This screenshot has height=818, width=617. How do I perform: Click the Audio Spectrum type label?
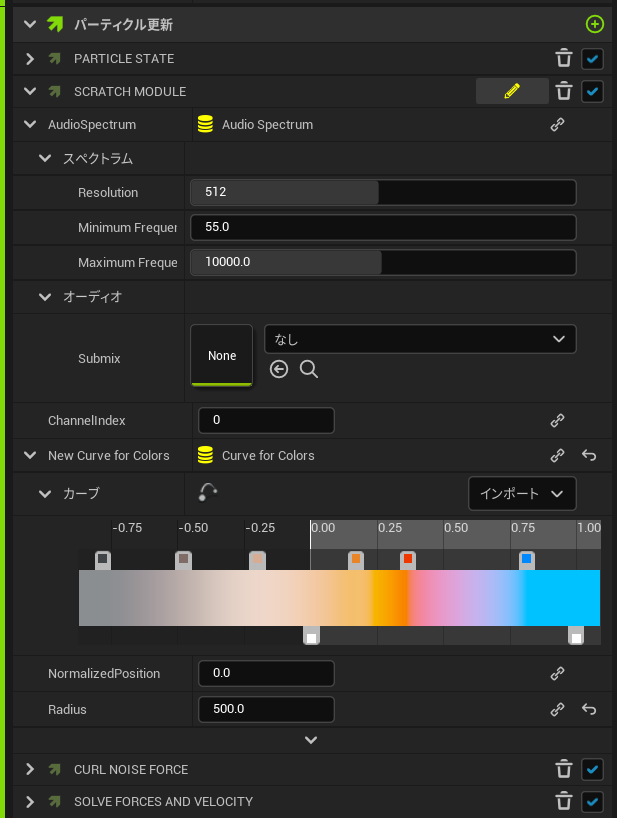click(268, 125)
